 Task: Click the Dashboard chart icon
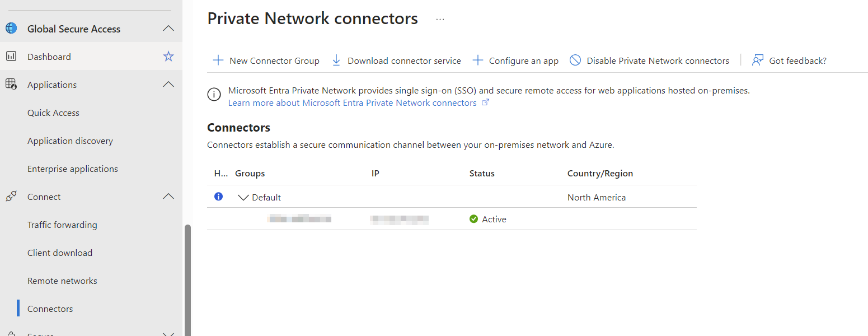click(x=11, y=57)
